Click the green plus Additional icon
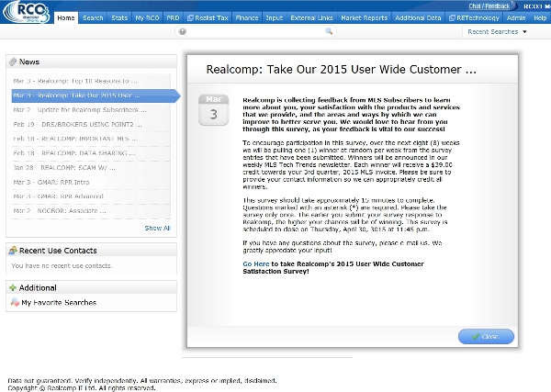Screen dimensions: 551x392 (x=13, y=287)
